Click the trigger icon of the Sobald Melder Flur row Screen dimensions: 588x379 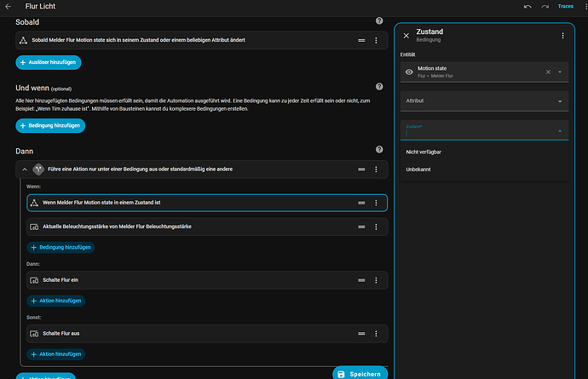23,41
